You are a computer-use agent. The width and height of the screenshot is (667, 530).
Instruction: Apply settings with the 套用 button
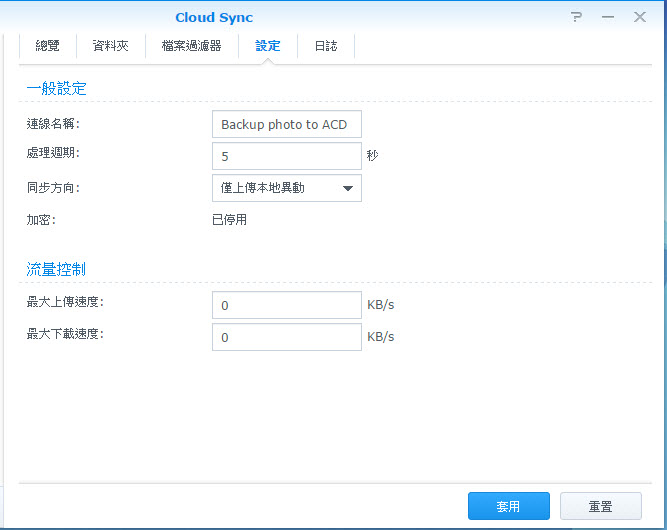509,506
